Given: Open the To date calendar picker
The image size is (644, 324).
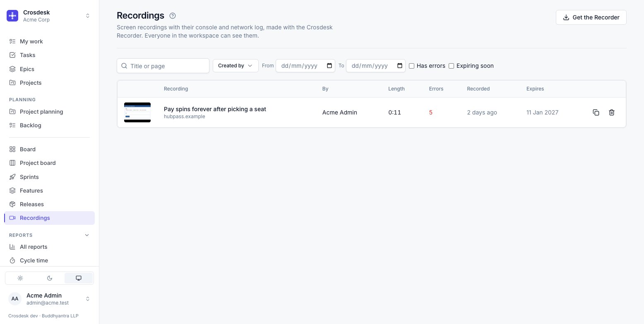Looking at the screenshot, I should [x=400, y=66].
